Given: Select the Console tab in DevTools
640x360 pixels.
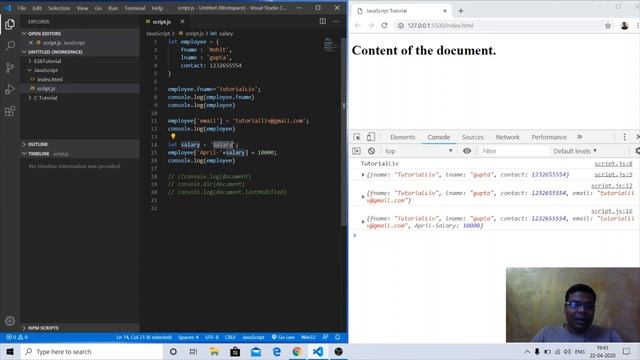Looking at the screenshot, I should [x=438, y=137].
